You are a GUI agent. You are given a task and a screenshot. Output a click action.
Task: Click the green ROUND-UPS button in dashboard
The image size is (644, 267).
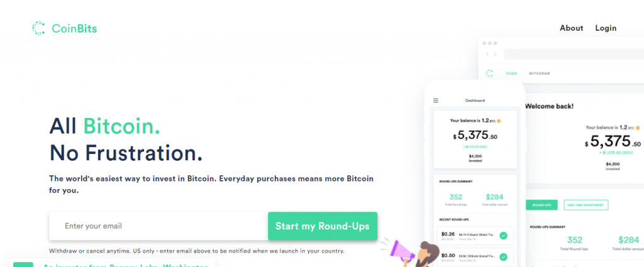(x=541, y=205)
